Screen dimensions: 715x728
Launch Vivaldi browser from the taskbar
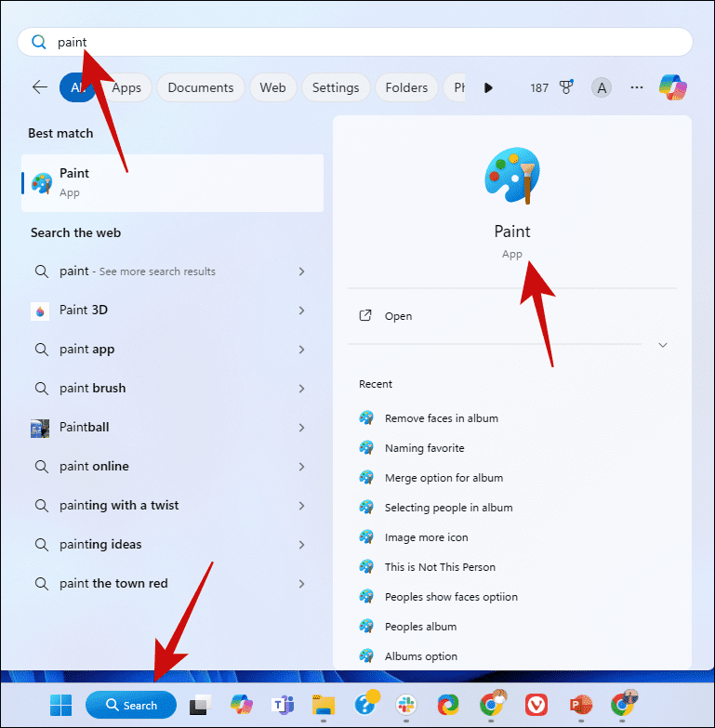pos(536,705)
